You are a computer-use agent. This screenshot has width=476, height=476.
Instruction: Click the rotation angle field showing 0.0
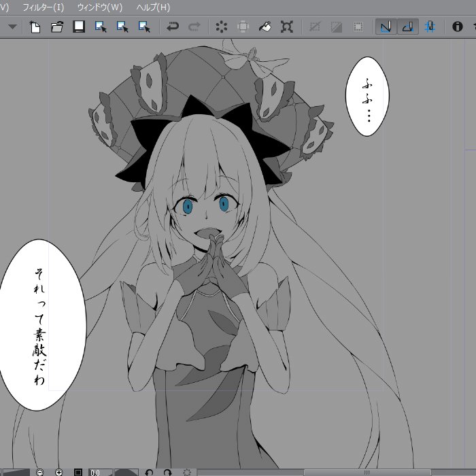[101, 473]
